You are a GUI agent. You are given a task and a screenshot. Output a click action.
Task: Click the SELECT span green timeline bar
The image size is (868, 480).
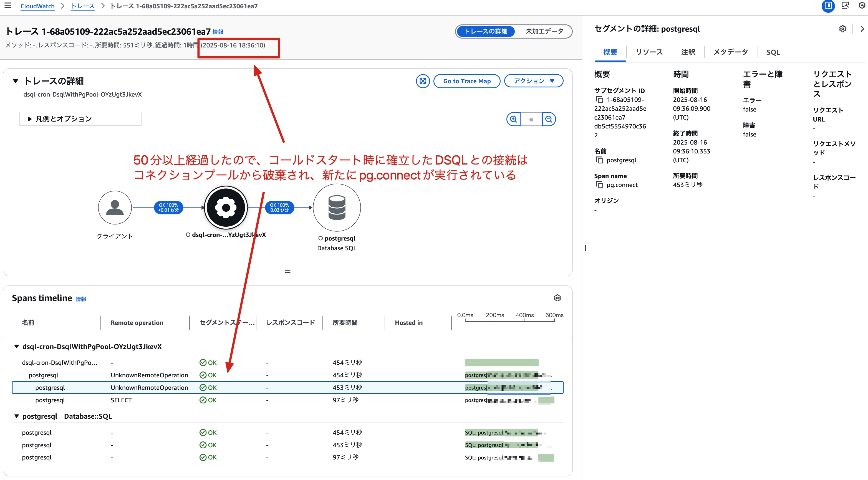546,400
